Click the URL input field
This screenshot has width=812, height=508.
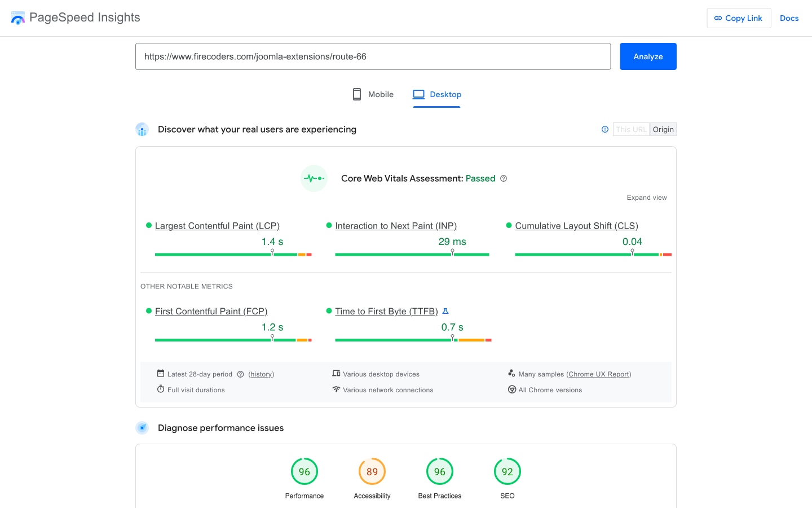[x=373, y=56]
